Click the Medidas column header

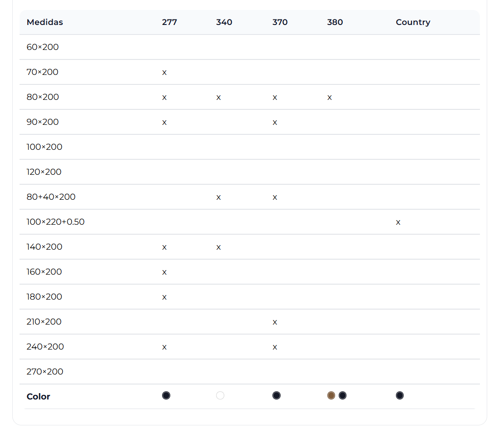pos(45,22)
